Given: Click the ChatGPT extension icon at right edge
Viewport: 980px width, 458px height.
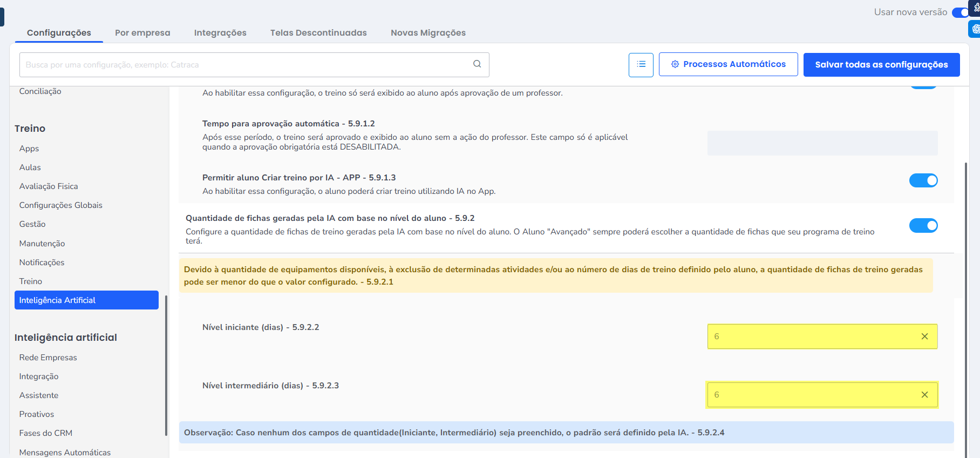Looking at the screenshot, I should [975, 29].
